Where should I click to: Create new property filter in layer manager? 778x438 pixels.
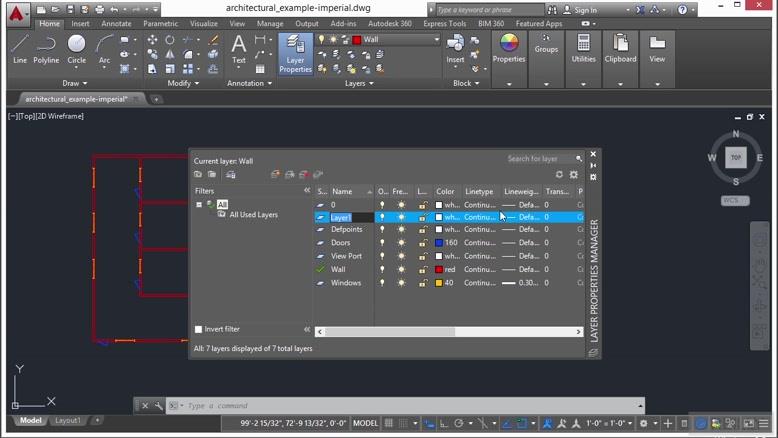click(x=198, y=174)
